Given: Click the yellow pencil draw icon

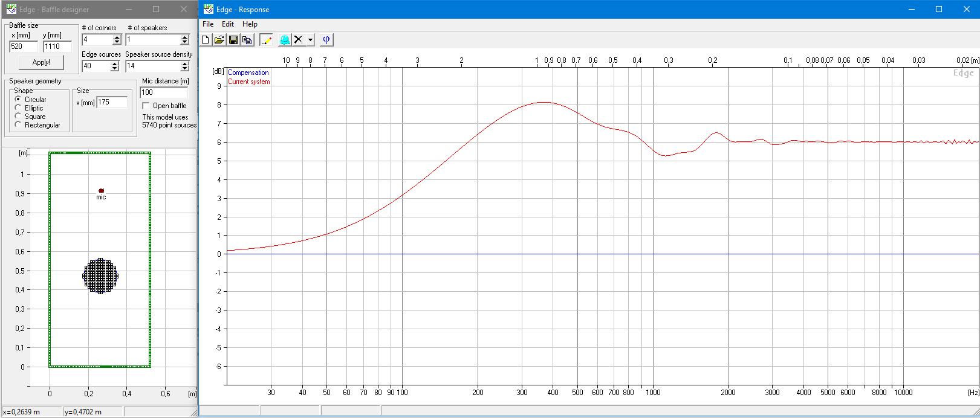Looking at the screenshot, I should pyautogui.click(x=266, y=40).
